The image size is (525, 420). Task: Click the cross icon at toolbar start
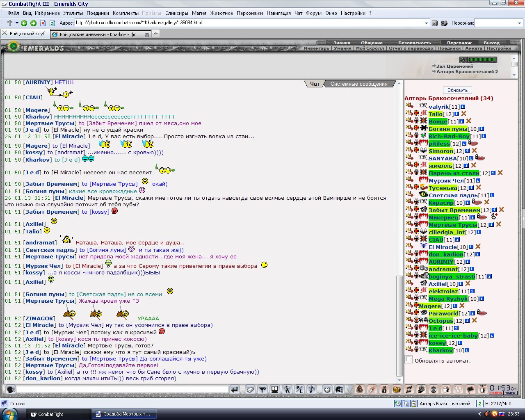tap(10, 23)
